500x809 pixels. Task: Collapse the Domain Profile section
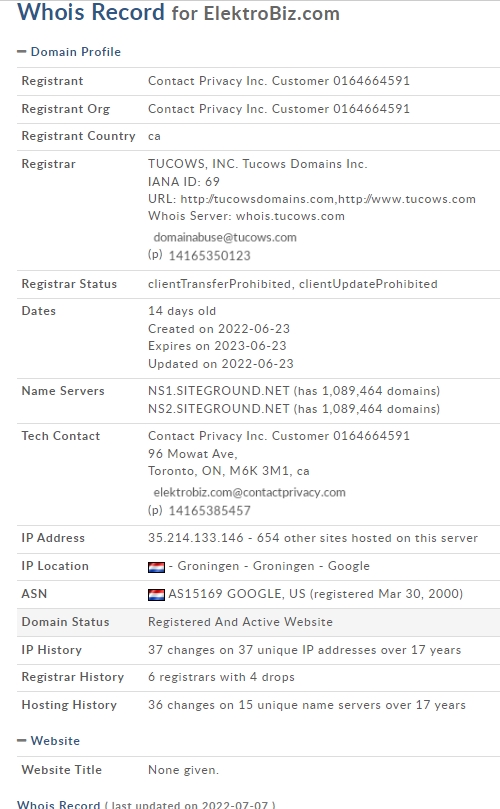(21, 52)
